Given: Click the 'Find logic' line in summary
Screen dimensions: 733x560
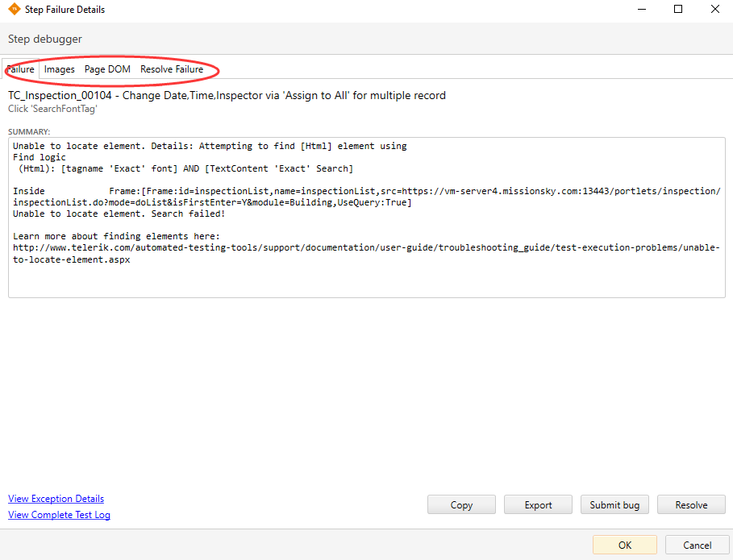Looking at the screenshot, I should (x=40, y=157).
